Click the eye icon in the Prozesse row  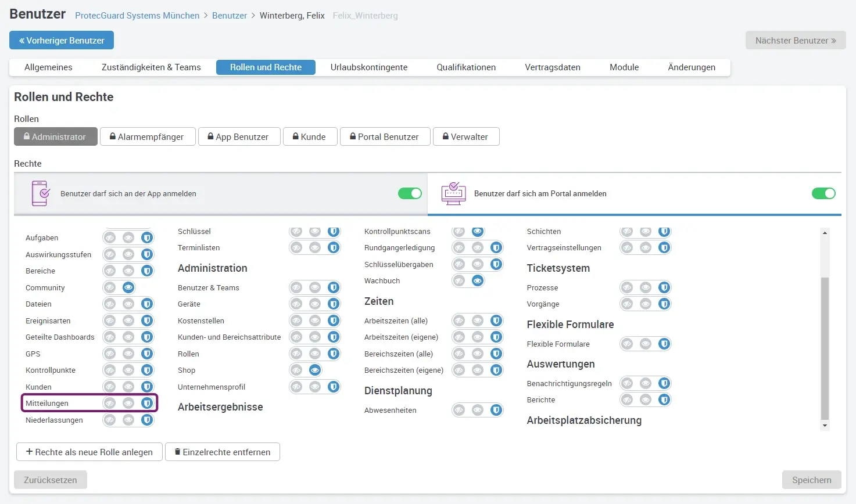click(646, 287)
